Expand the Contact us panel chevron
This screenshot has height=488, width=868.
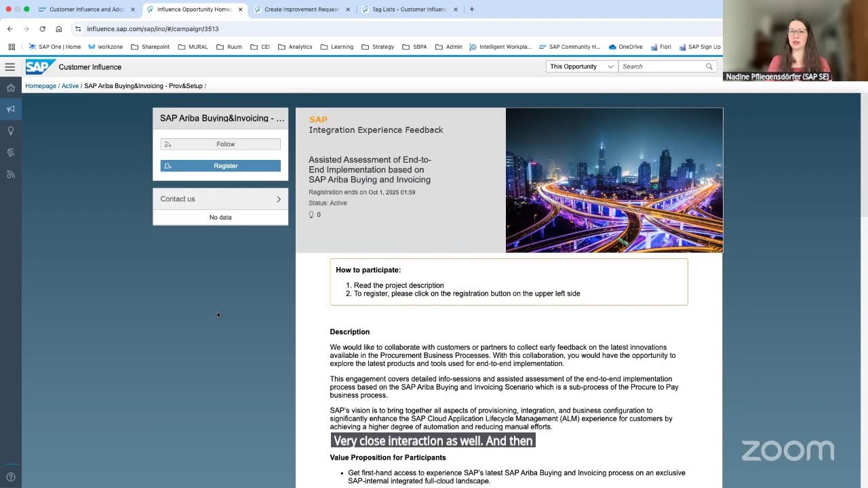pos(278,199)
